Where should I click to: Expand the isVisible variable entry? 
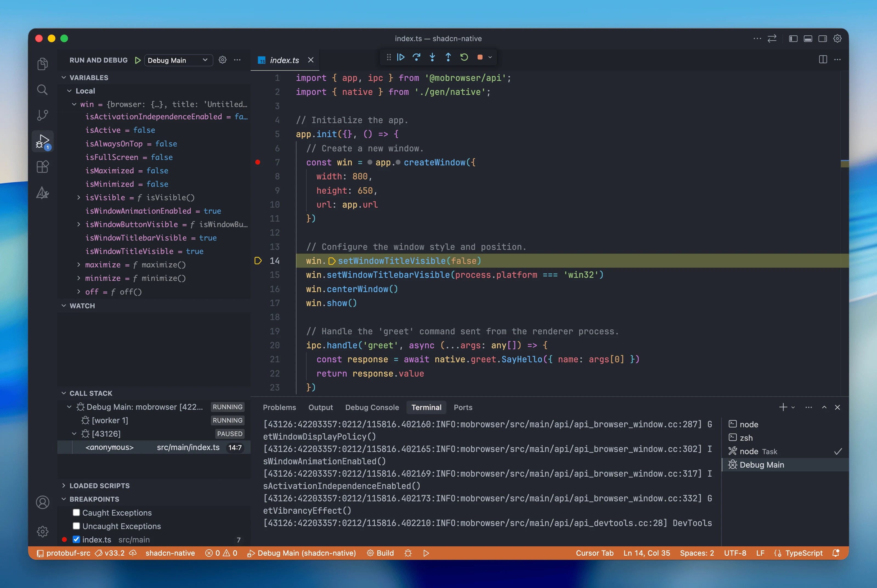tap(78, 197)
